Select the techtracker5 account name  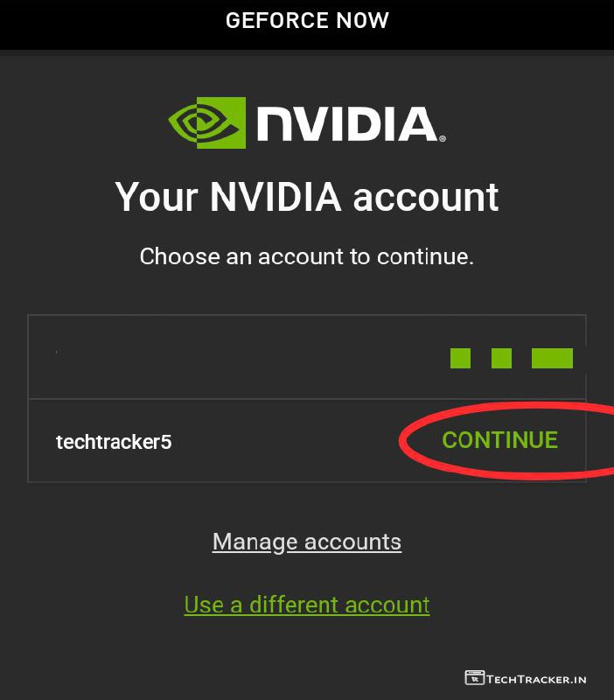tap(114, 442)
